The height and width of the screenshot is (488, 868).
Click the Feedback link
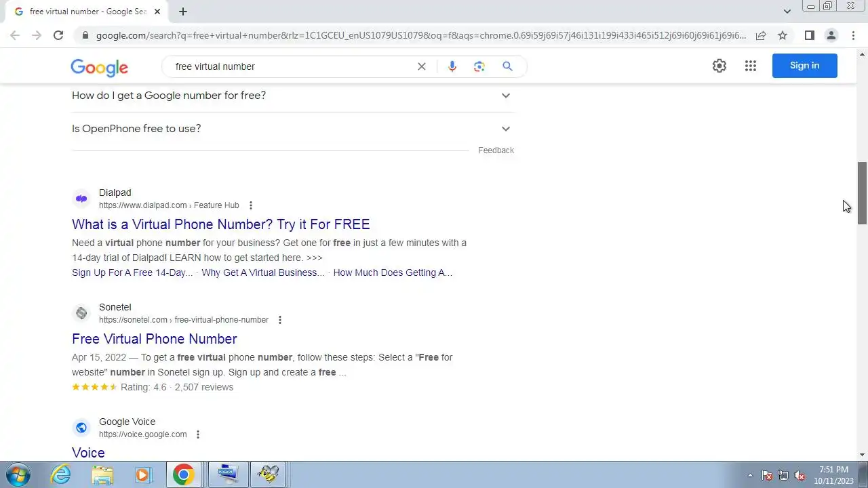point(496,150)
